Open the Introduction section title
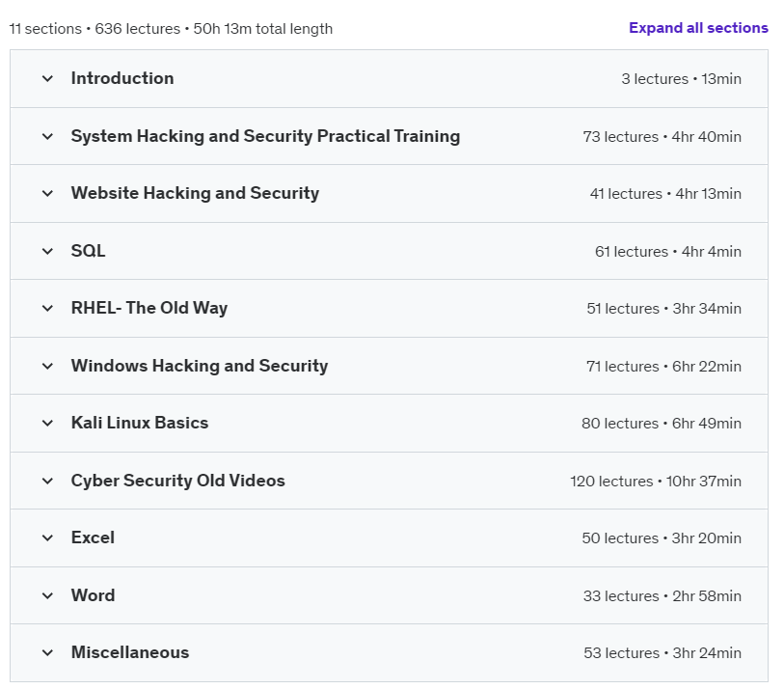The image size is (784, 689). pos(122,78)
